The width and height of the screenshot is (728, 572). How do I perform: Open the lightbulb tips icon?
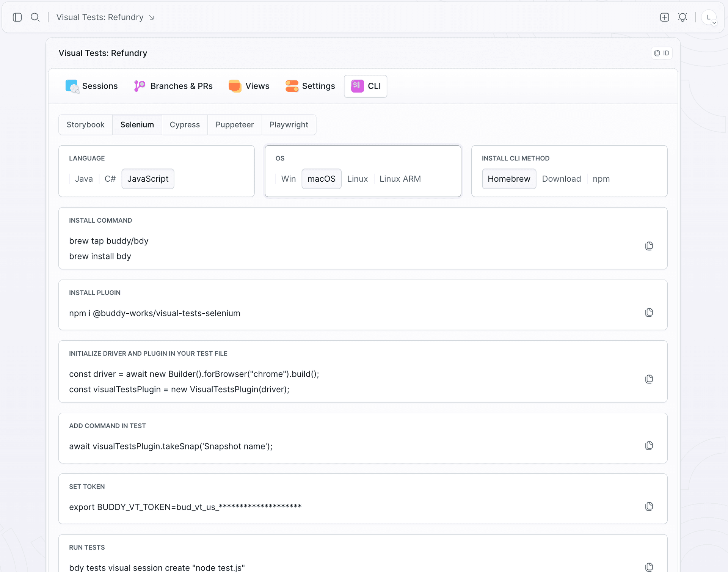click(x=682, y=17)
